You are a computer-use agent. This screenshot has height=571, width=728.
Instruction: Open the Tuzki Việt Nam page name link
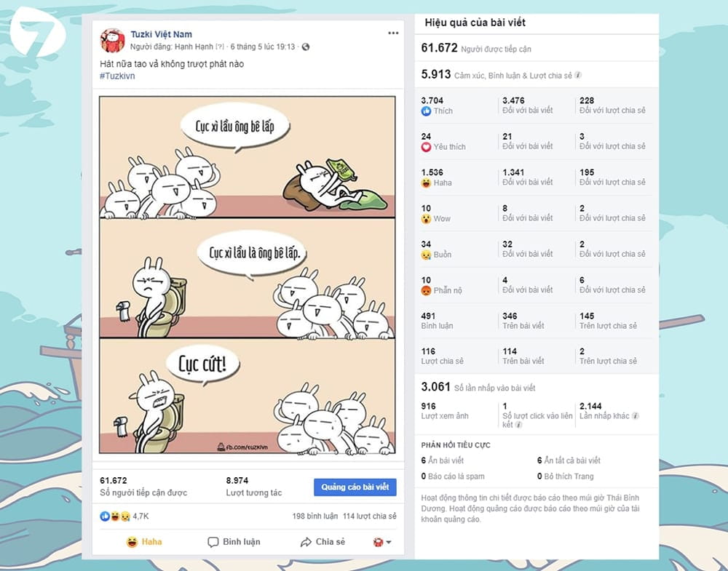point(161,34)
